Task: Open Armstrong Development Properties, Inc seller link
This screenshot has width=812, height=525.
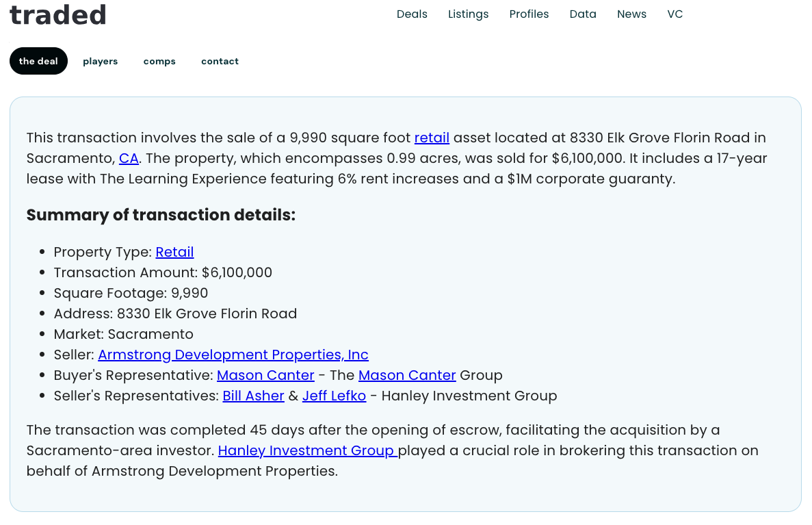Action: click(233, 355)
